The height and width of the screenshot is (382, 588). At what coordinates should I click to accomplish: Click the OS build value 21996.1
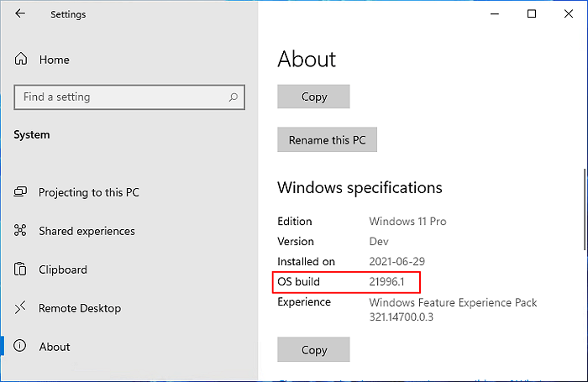pos(388,282)
